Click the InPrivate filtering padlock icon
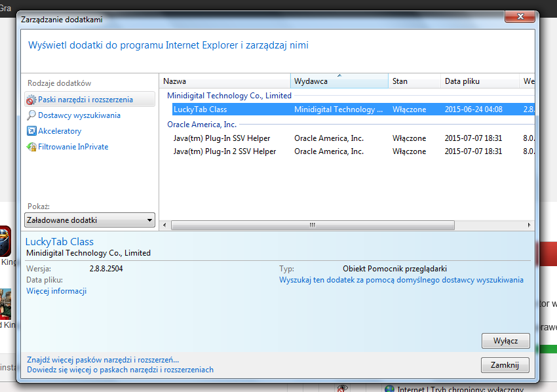Image resolution: width=557 pixels, height=392 pixels. (31, 147)
